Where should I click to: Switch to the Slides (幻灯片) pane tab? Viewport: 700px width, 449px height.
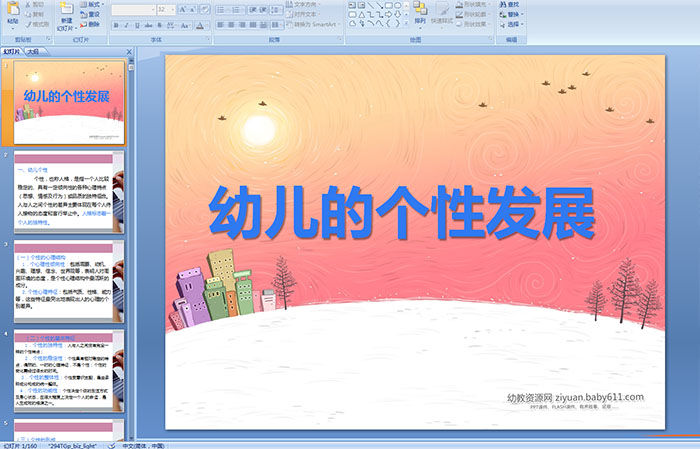pyautogui.click(x=12, y=52)
